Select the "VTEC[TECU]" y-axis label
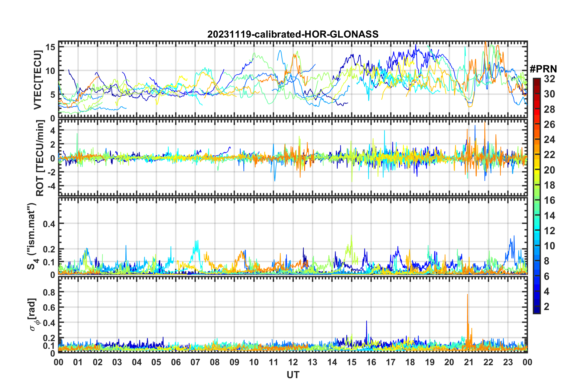The width and height of the screenshot is (586, 392). (x=38, y=80)
